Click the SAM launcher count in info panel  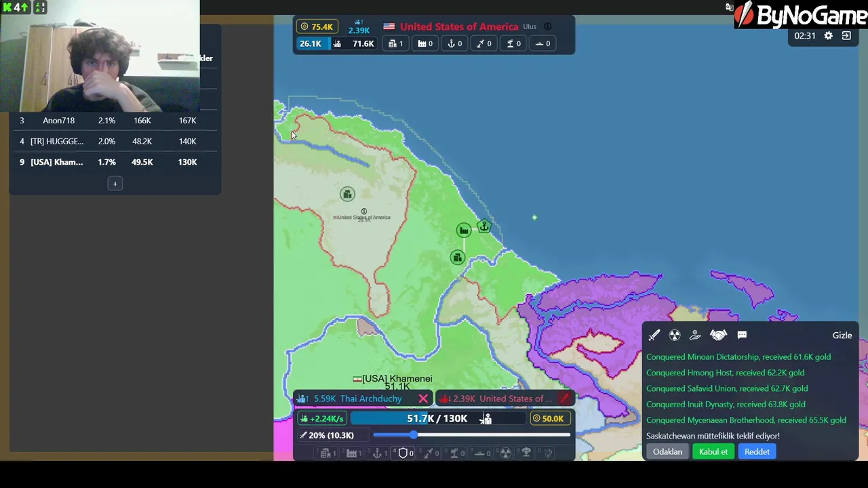(513, 43)
